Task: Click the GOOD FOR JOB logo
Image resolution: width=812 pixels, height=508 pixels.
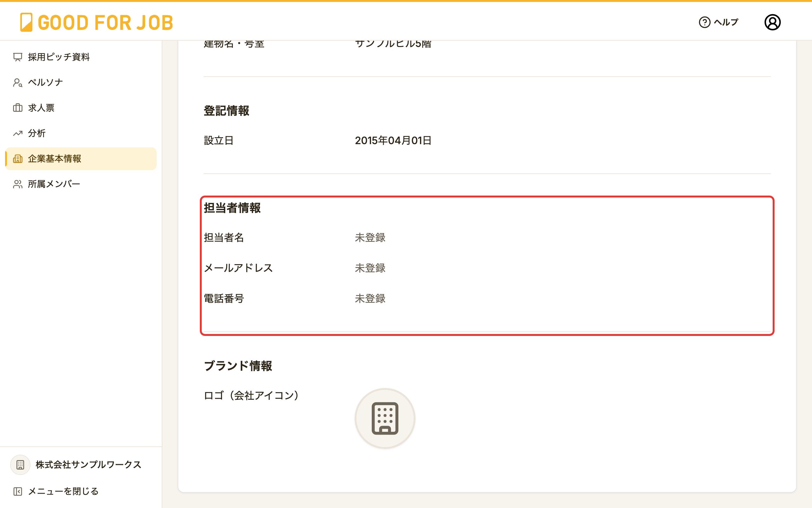Action: tap(97, 23)
